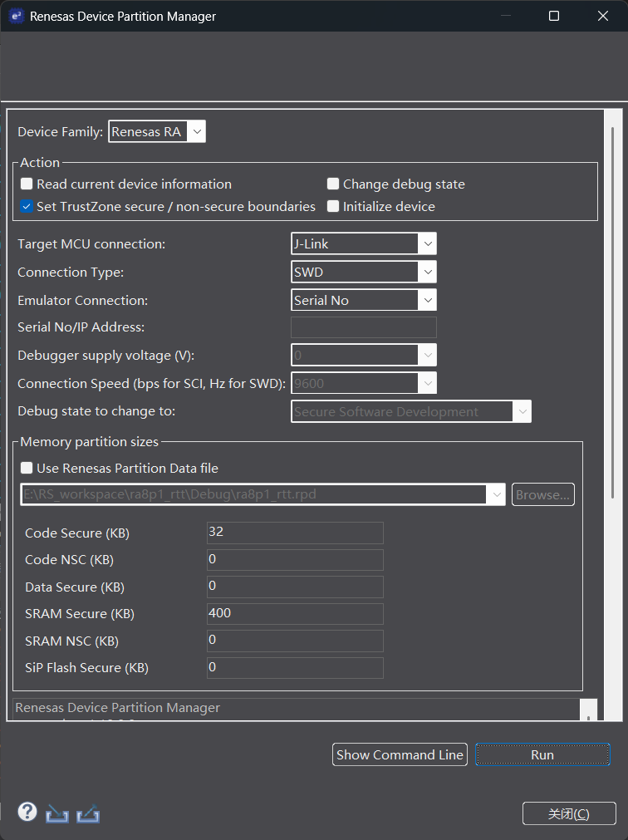Click the Run button
This screenshot has height=840, width=628.
click(542, 754)
